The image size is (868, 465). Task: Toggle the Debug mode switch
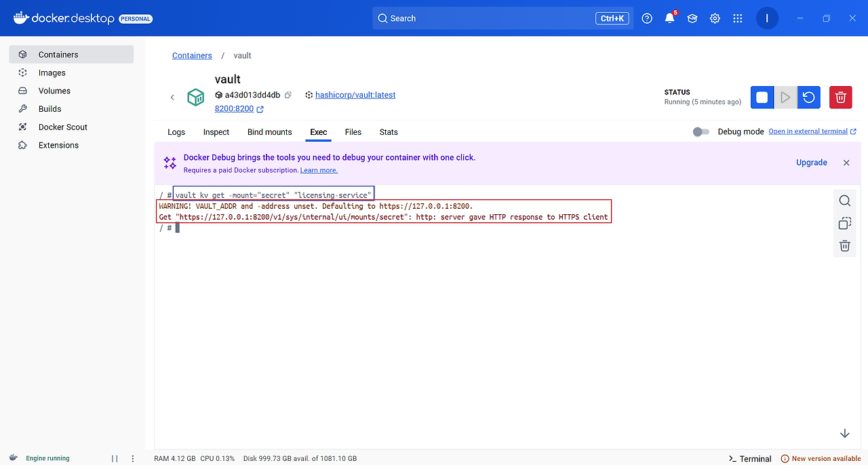click(x=701, y=132)
